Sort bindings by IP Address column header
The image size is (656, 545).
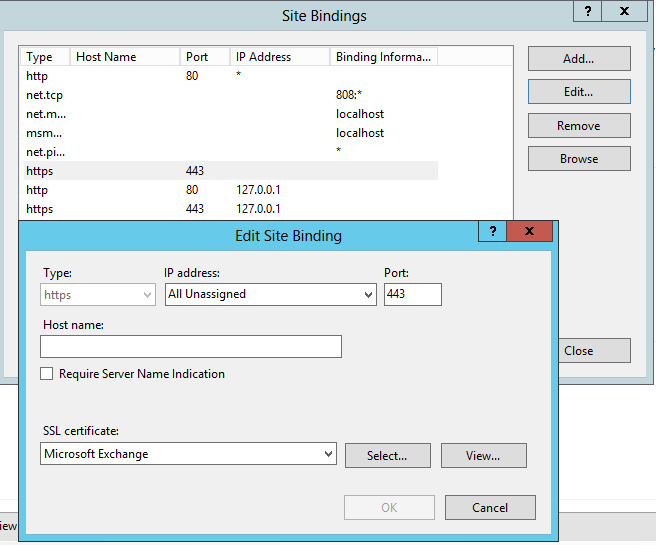pyautogui.click(x=280, y=57)
